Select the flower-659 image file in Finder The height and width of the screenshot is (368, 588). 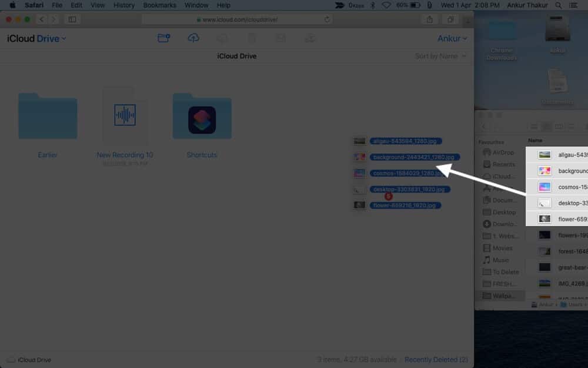click(557, 219)
